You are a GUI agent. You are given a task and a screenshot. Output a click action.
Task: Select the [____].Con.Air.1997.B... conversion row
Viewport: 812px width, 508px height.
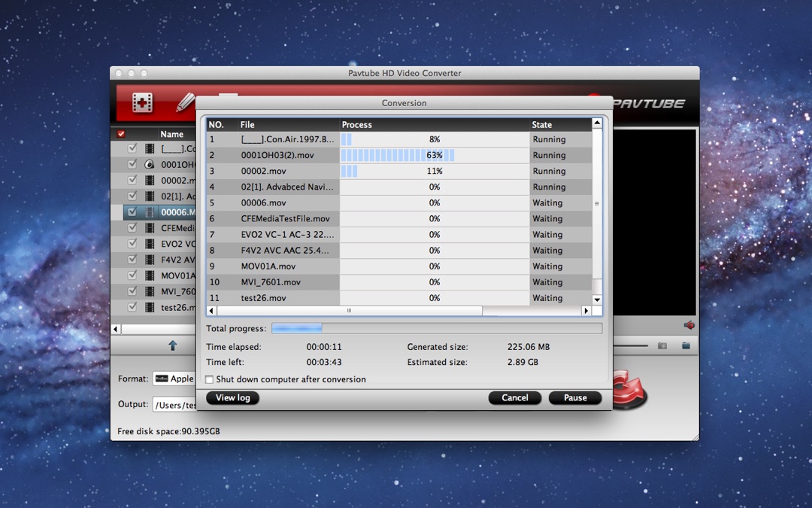point(398,139)
